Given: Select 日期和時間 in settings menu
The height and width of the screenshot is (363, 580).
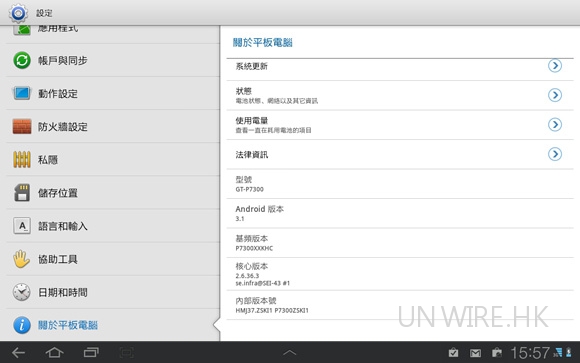Looking at the screenshot, I should click(113, 292).
